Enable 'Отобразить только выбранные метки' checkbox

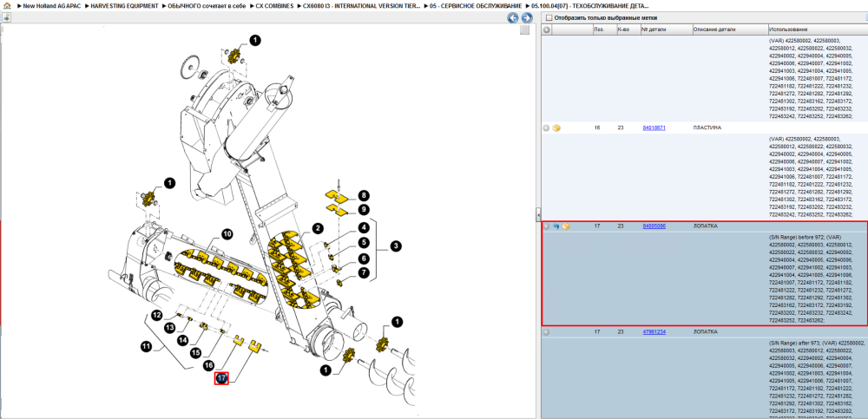coord(549,17)
